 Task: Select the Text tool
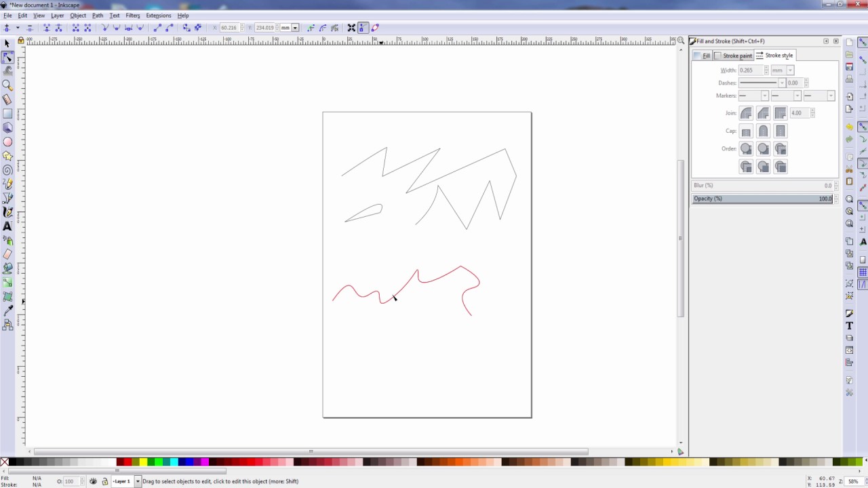[7, 226]
